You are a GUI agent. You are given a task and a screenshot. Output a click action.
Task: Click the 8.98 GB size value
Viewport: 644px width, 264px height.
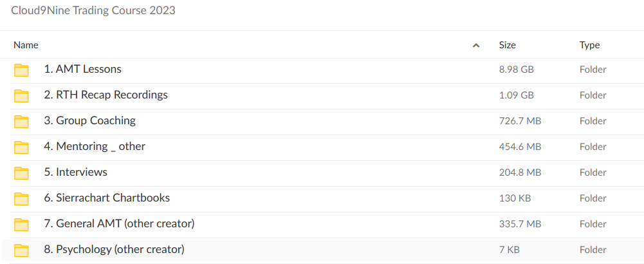click(516, 70)
